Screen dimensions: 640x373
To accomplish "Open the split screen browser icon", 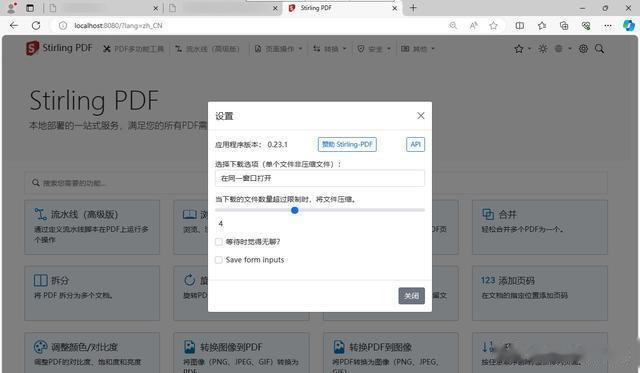I will pyautogui.click(x=520, y=26).
